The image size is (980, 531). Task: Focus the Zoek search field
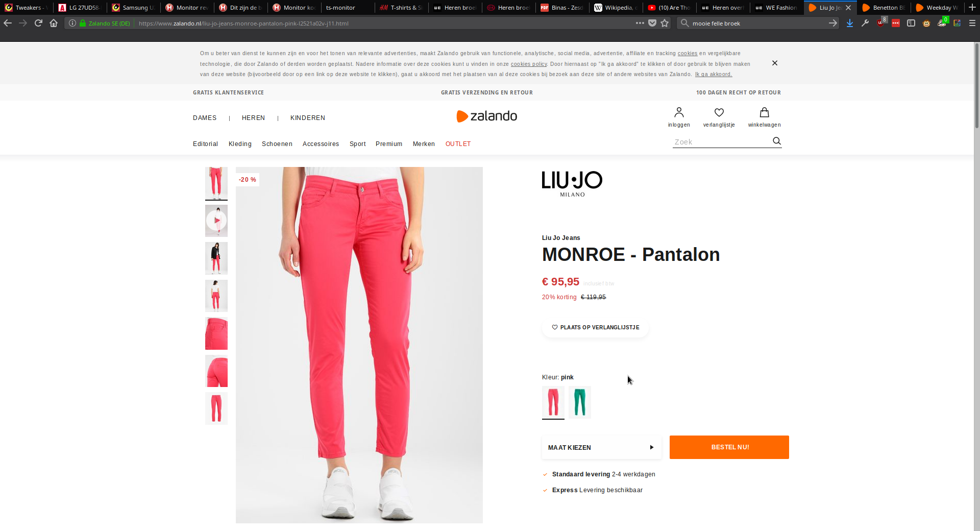[x=721, y=142]
